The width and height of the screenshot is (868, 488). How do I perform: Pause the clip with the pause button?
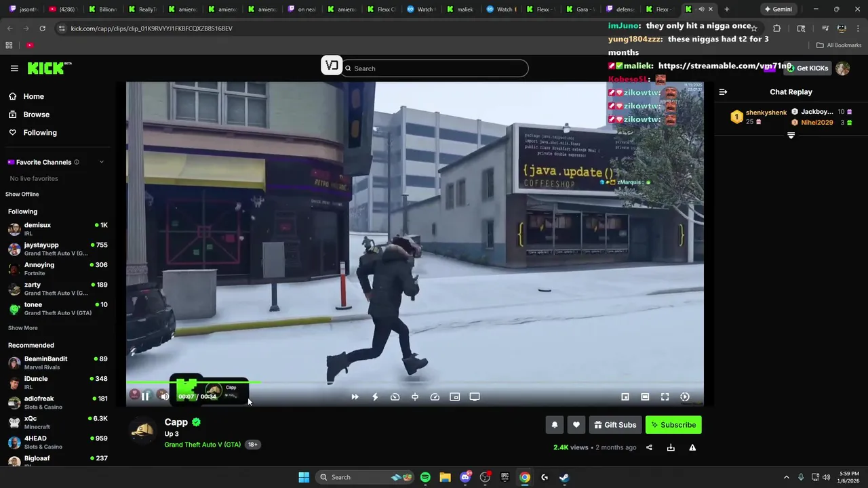(x=145, y=396)
